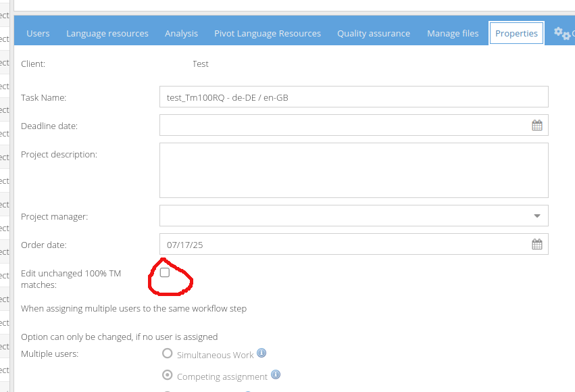This screenshot has height=392, width=575.
Task: Select the Simultaneous Work radio option
Action: pyautogui.click(x=168, y=353)
